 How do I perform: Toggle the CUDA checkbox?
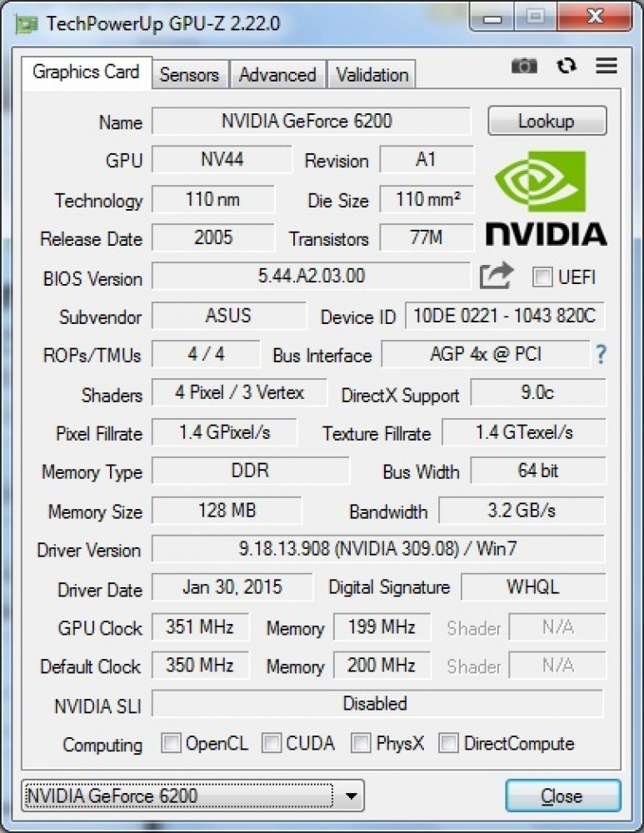[x=271, y=743]
